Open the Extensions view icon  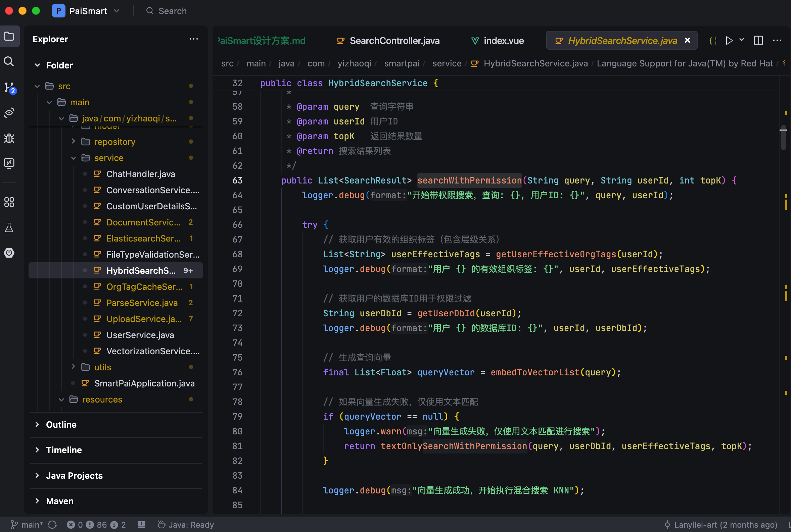click(x=9, y=202)
